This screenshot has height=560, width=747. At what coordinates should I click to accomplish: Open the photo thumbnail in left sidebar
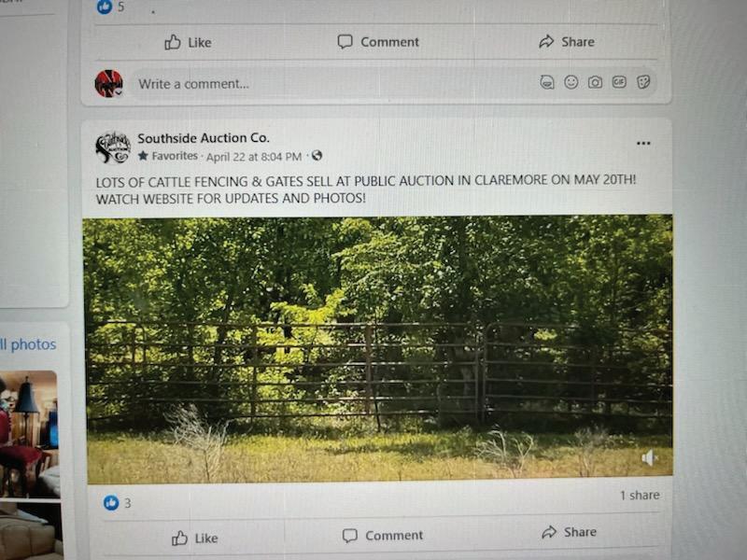(30, 434)
